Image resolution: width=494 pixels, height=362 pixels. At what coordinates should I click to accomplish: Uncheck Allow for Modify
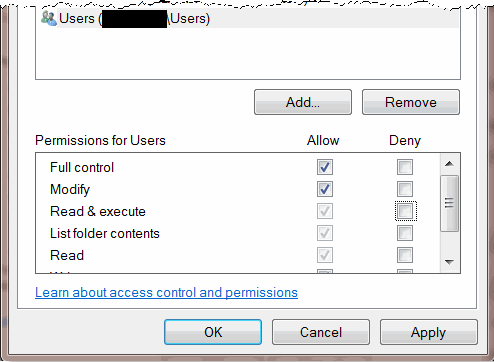(325, 189)
